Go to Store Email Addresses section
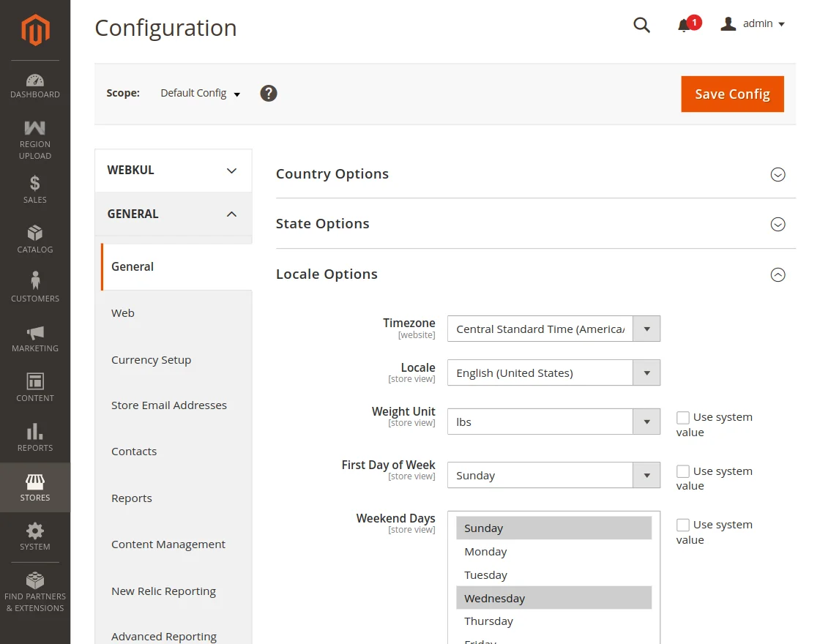 click(x=169, y=405)
